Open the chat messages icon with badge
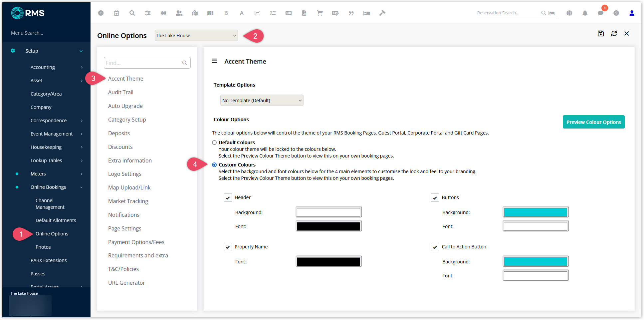Image resolution: width=644 pixels, height=320 pixels. [x=601, y=13]
